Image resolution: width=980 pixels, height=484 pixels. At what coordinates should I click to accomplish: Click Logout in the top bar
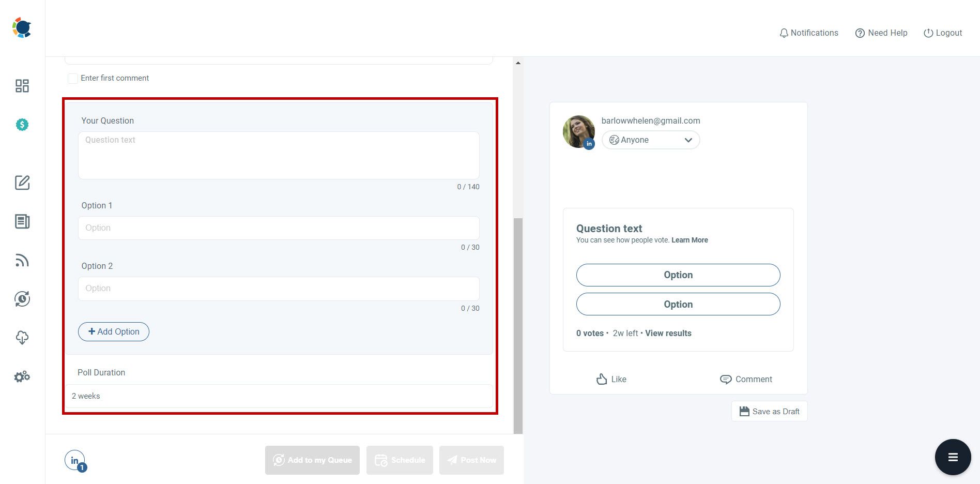943,33
